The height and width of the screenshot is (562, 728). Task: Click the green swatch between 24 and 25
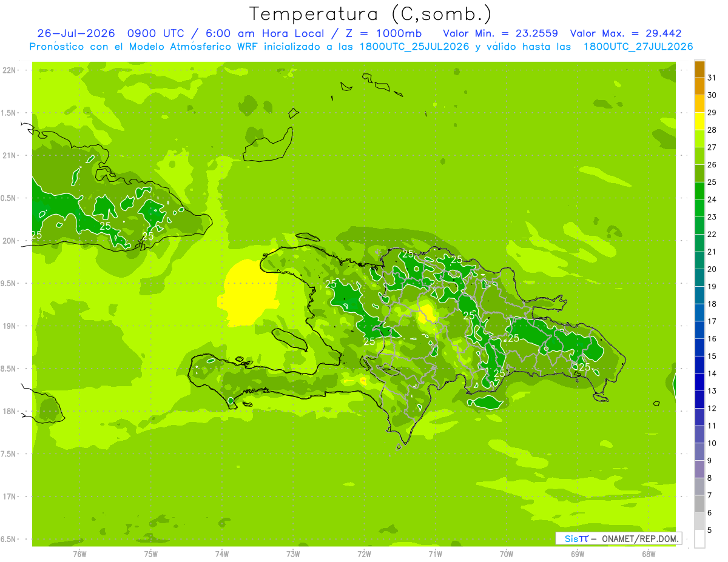coord(699,191)
